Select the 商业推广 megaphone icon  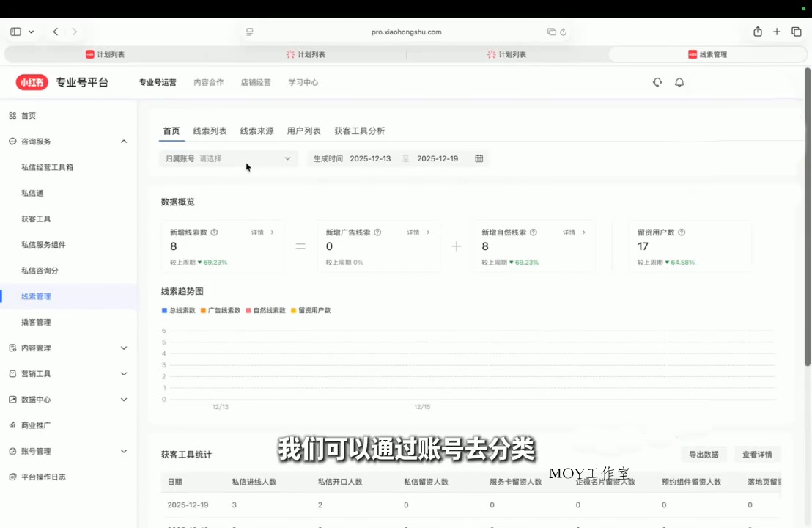coord(12,425)
